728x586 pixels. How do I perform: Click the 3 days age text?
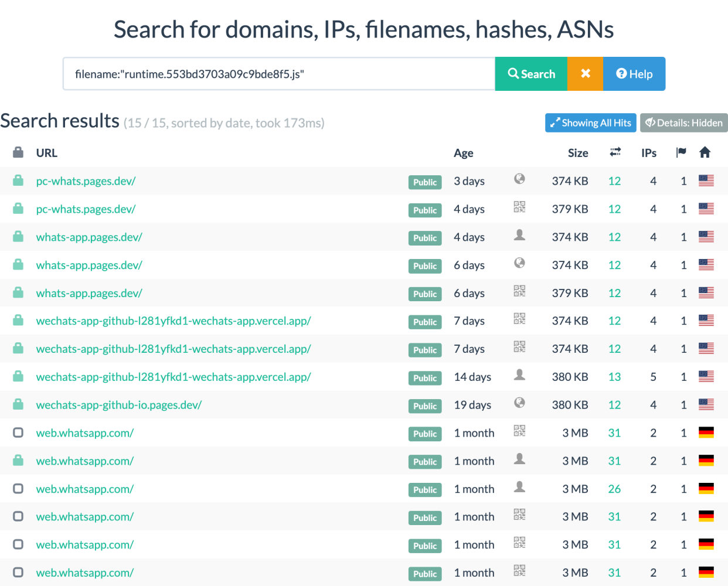coord(469,181)
